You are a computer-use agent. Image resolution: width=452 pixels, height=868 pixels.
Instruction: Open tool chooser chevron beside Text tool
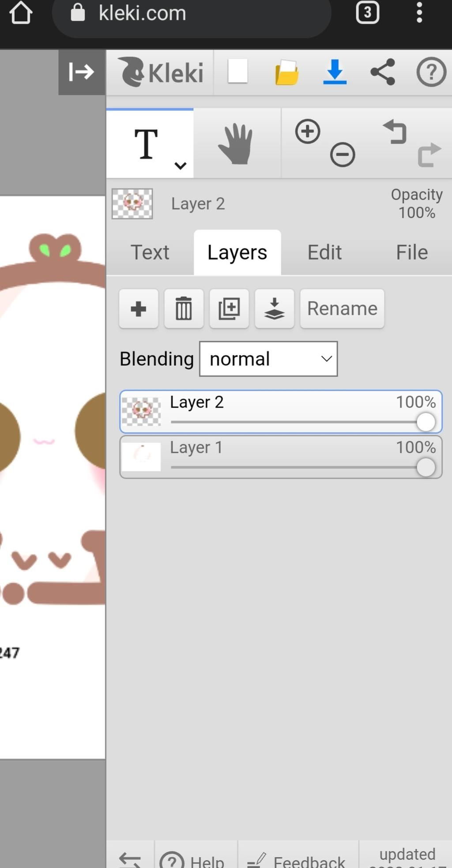pyautogui.click(x=180, y=166)
